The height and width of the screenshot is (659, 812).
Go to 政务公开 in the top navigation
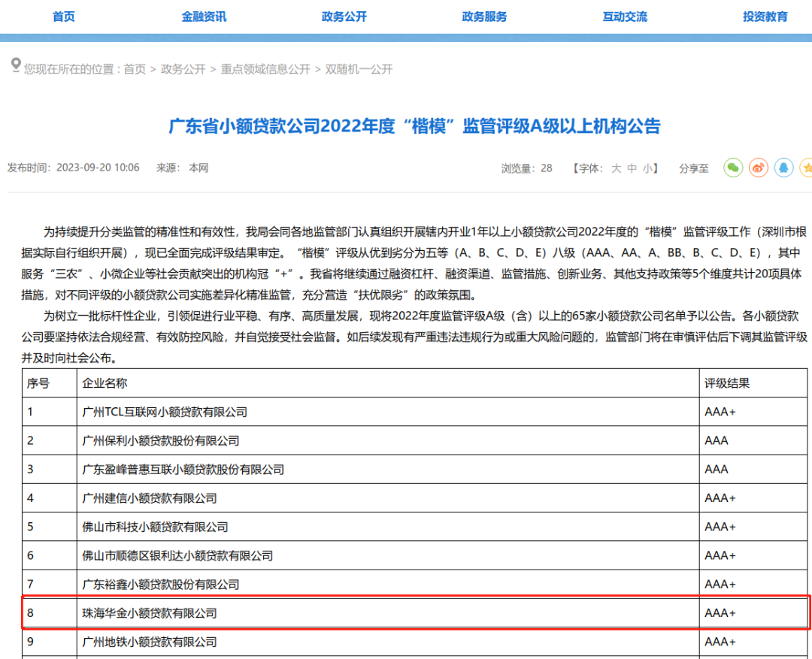click(344, 17)
